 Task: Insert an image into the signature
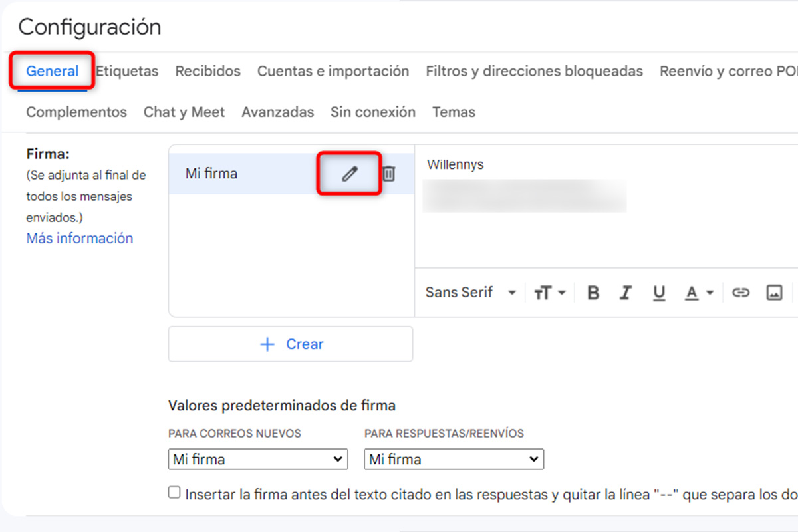point(774,292)
